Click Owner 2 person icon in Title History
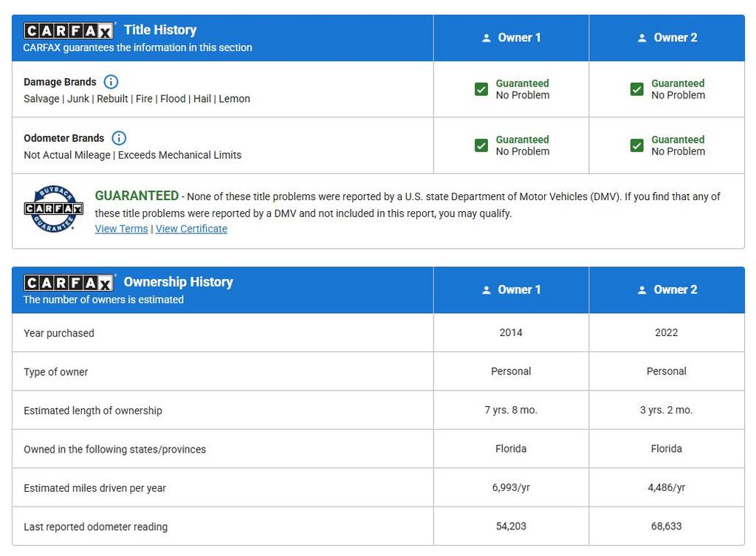 click(642, 38)
